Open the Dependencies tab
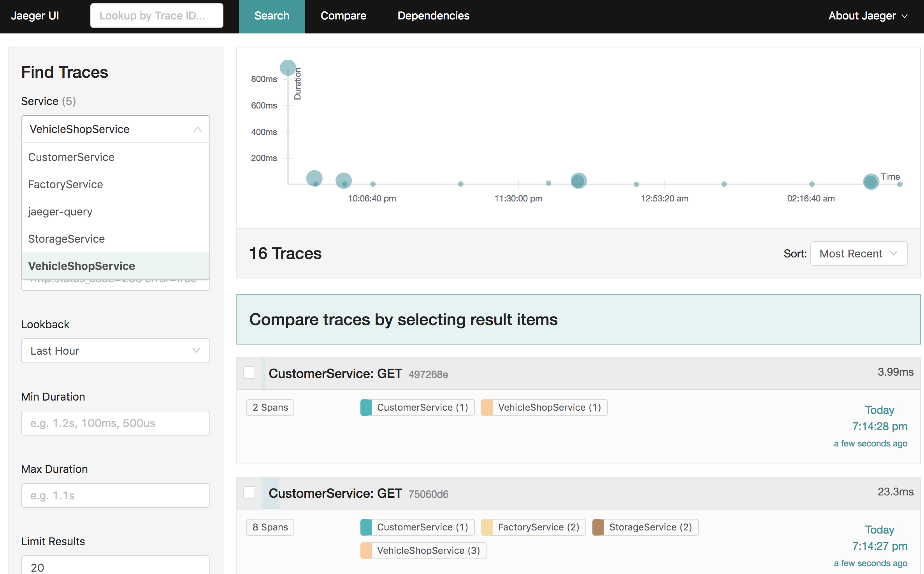Image resolution: width=924 pixels, height=574 pixels. (x=433, y=16)
